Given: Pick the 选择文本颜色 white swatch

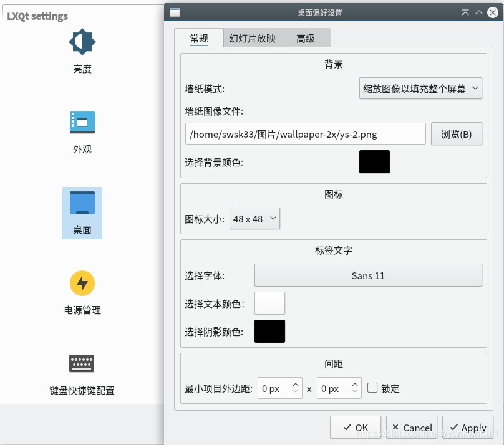Looking at the screenshot, I should 269,303.
